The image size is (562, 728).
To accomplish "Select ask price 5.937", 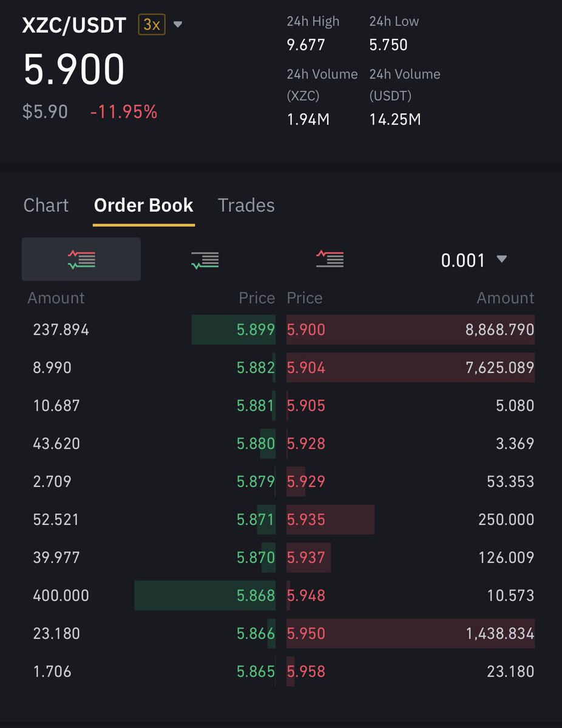I will coord(306,558).
